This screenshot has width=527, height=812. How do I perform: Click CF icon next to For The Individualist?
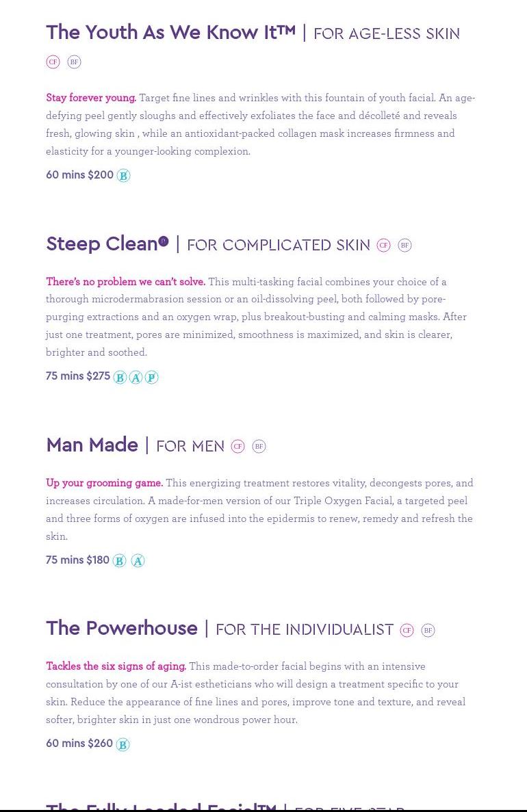[407, 630]
